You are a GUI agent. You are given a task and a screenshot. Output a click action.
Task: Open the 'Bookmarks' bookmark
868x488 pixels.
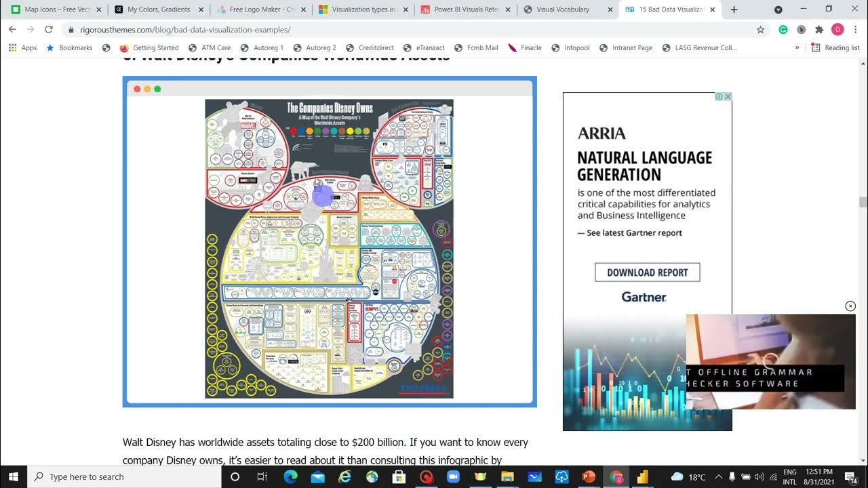click(69, 48)
